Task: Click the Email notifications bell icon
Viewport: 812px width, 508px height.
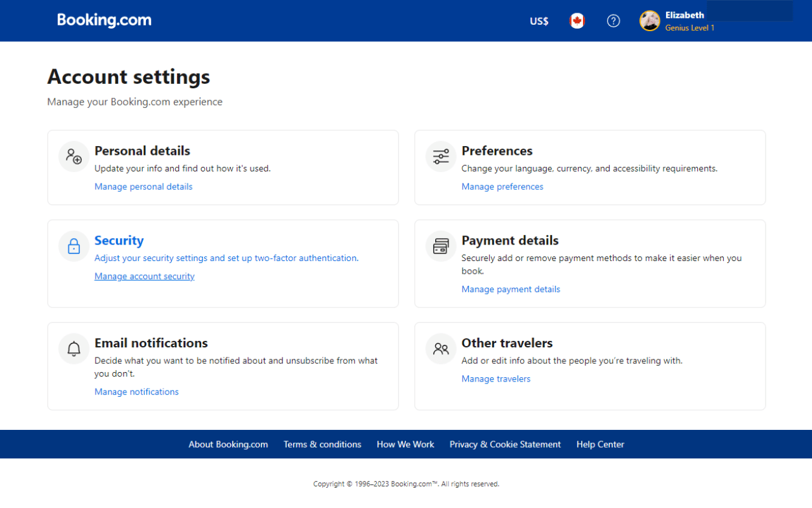Action: click(x=74, y=348)
